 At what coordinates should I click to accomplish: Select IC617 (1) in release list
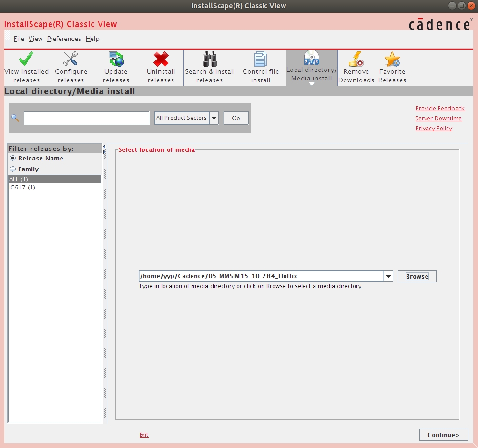tap(55, 187)
